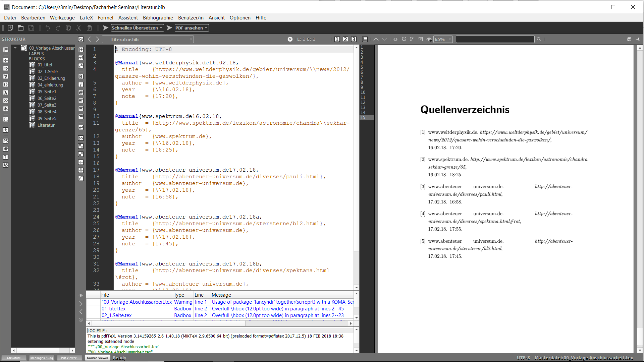Insert display math with the $$ icon

[81, 138]
